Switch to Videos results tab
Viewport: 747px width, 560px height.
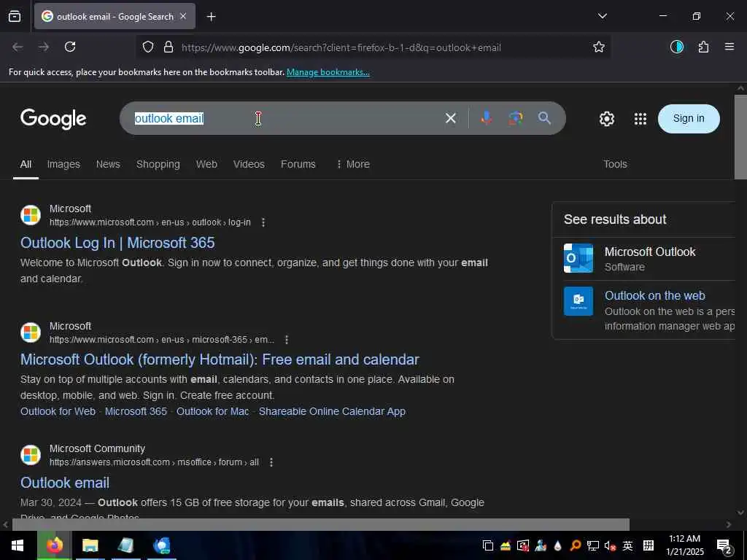[x=249, y=164]
